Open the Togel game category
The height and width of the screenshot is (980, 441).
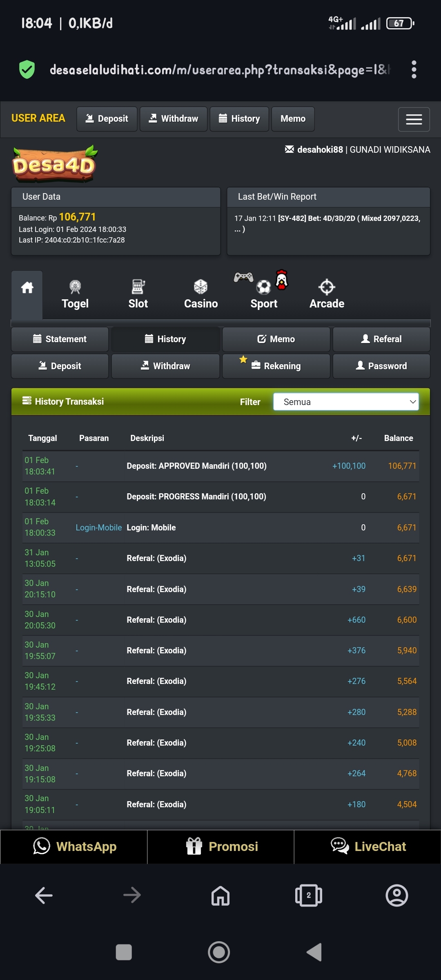click(x=75, y=294)
